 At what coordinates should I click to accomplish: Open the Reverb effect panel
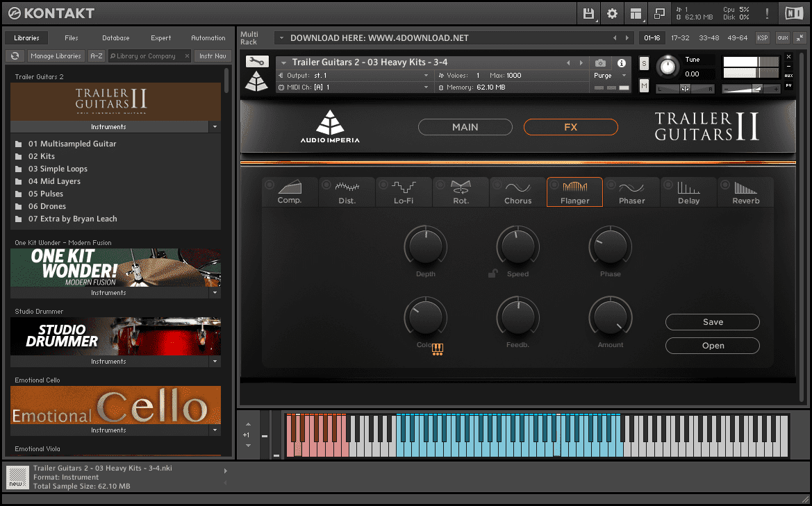click(x=745, y=192)
